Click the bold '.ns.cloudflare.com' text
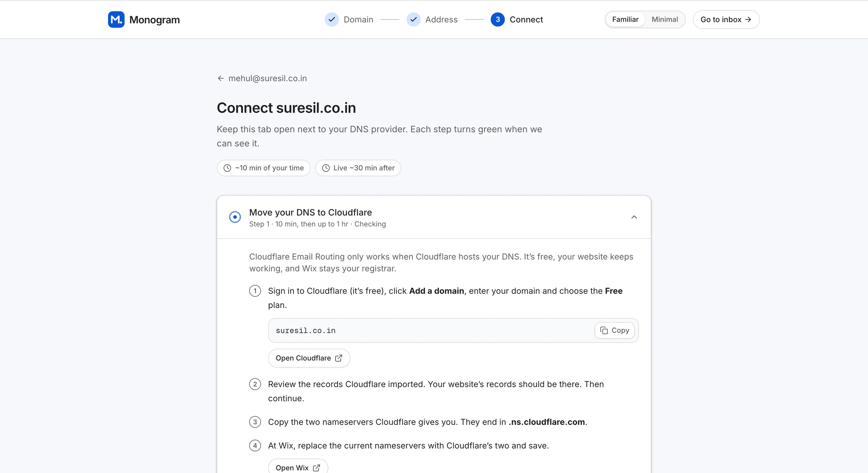 (546, 422)
